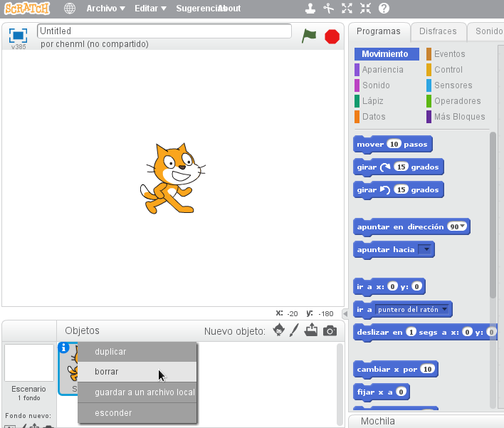Screen dimensions: 504x428
Task: Select the duplicate stamp tool icon
Action: coord(310,9)
